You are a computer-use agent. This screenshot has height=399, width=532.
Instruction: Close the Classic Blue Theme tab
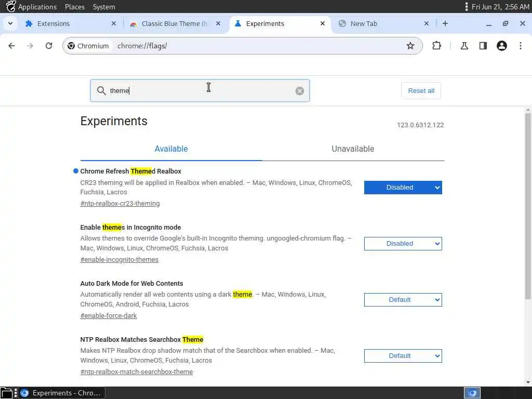218,23
